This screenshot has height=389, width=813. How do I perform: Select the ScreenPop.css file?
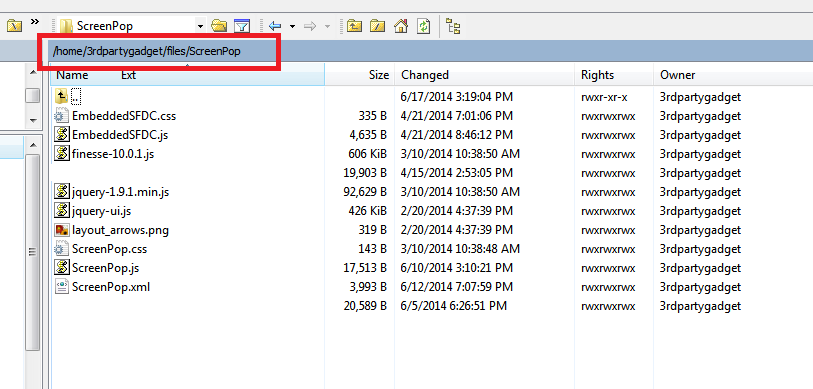[x=109, y=249]
